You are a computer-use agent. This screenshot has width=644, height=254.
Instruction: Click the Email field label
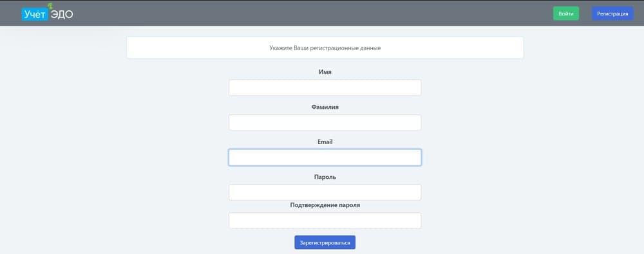pos(325,141)
